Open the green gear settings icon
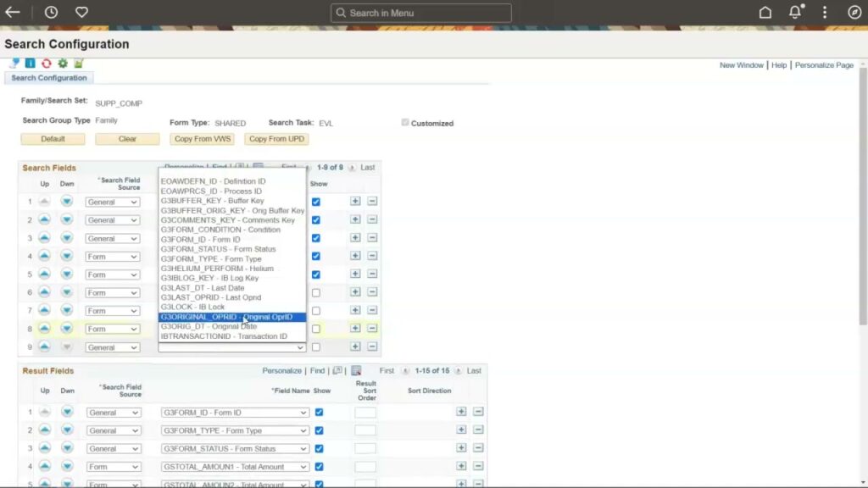Viewport: 868px width, 488px height. 63,63
